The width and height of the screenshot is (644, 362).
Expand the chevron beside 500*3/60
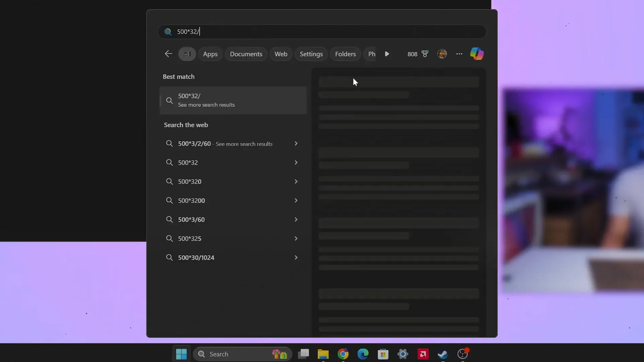point(296,220)
